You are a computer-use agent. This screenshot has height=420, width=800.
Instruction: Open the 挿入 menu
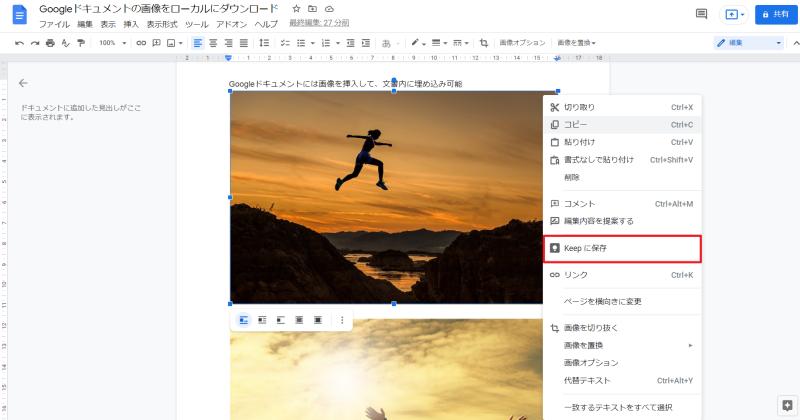(131, 23)
